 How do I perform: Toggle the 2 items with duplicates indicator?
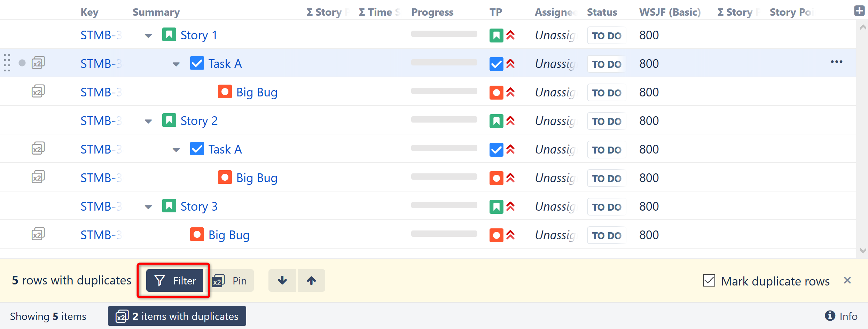pos(177,316)
